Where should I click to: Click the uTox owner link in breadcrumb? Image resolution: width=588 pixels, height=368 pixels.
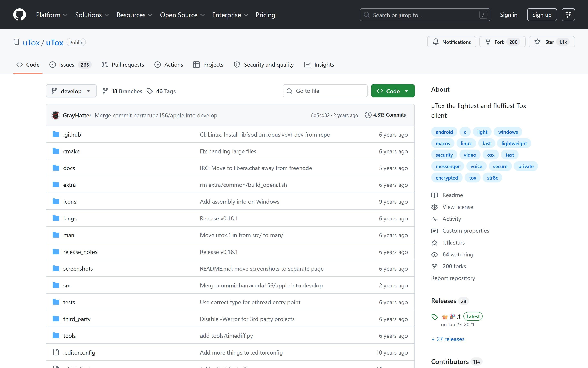(31, 43)
